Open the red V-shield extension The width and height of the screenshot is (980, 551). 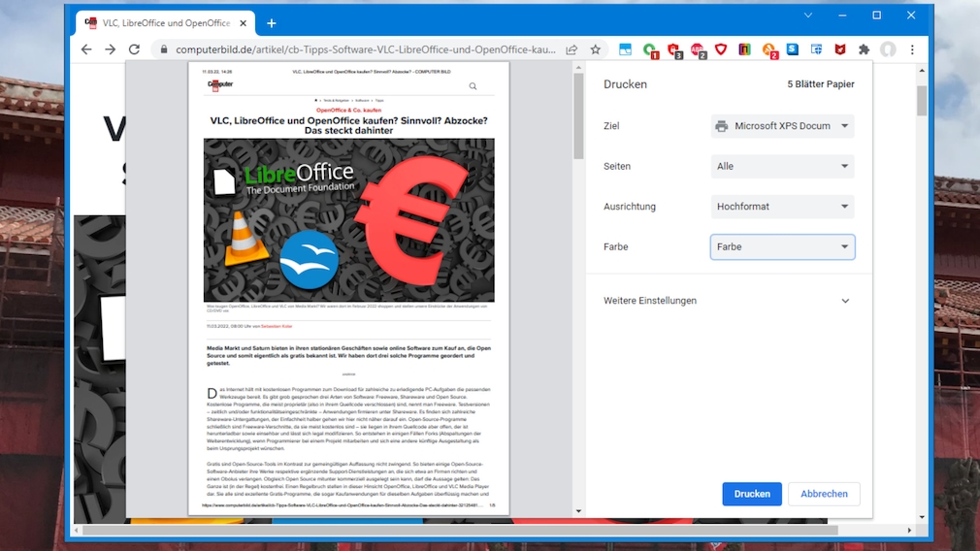point(721,49)
